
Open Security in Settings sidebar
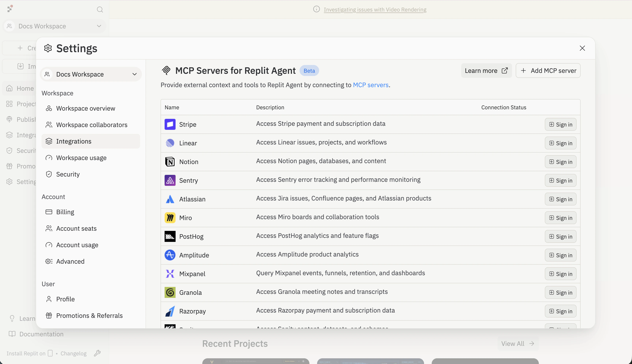91,174
